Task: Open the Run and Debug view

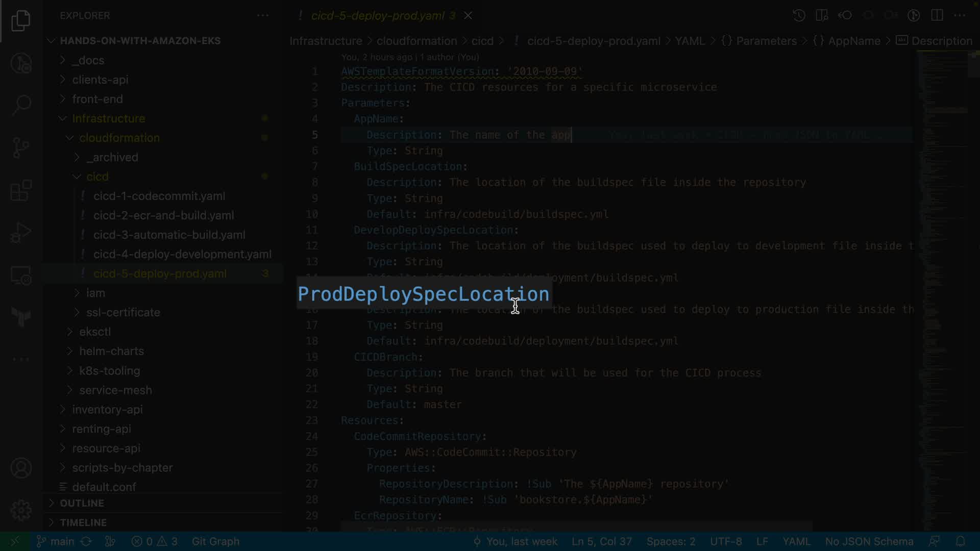Action: click(x=21, y=233)
